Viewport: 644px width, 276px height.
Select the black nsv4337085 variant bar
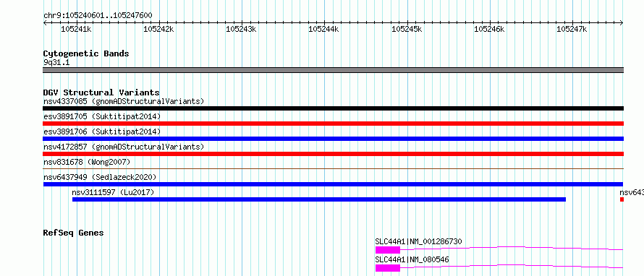pos(334,108)
